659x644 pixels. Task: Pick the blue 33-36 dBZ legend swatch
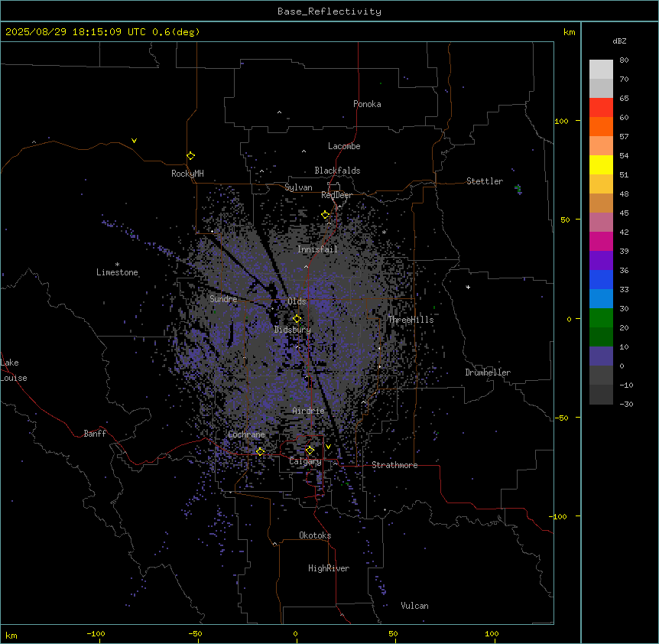(601, 279)
